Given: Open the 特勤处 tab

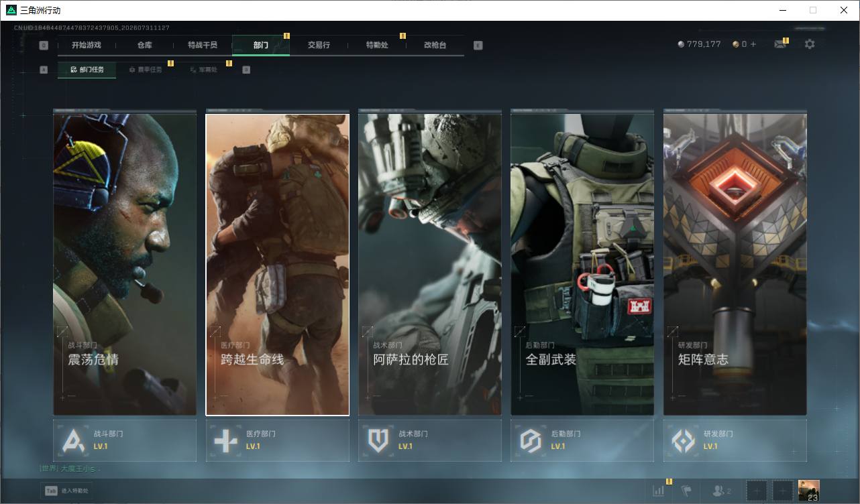Looking at the screenshot, I should click(377, 45).
